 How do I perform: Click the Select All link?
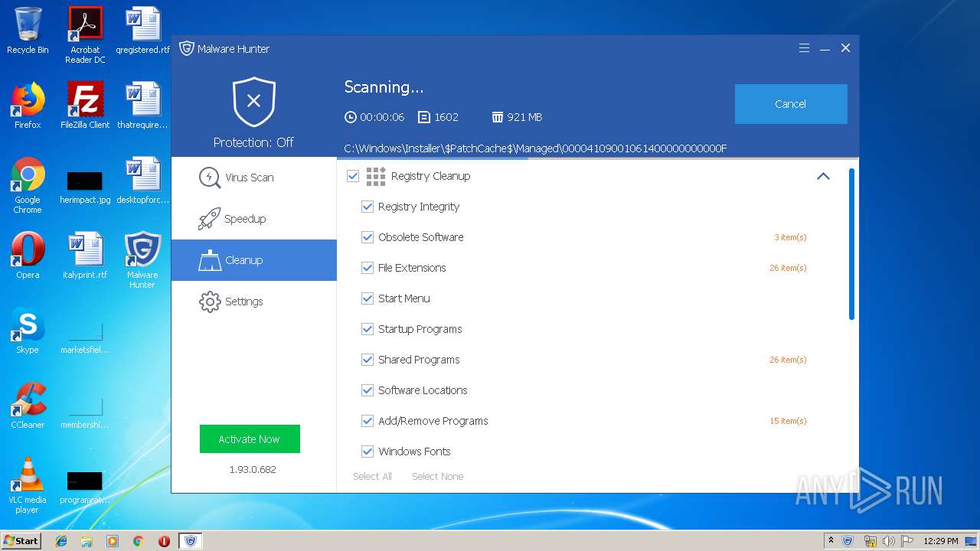pyautogui.click(x=372, y=476)
